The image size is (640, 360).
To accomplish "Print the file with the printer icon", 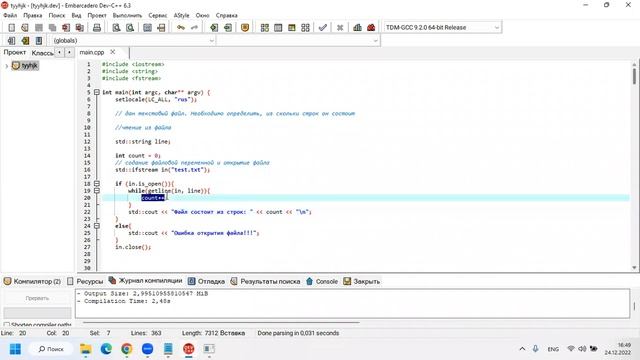I will point(97,28).
